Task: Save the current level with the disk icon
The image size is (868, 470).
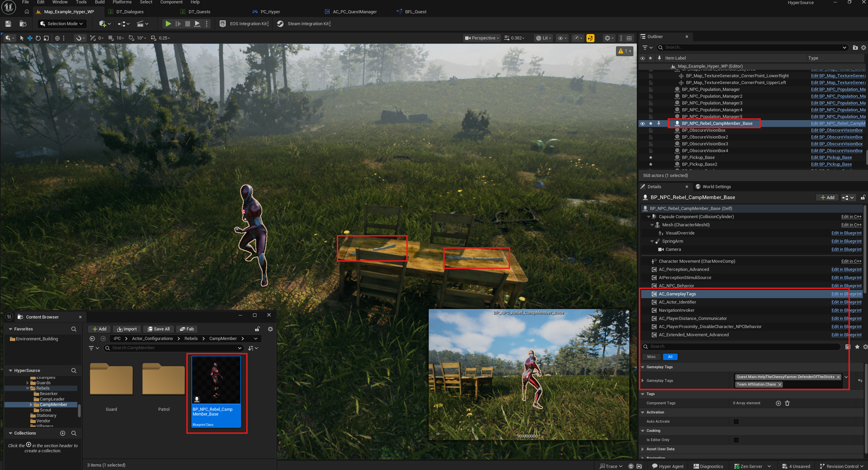Action: [x=8, y=24]
